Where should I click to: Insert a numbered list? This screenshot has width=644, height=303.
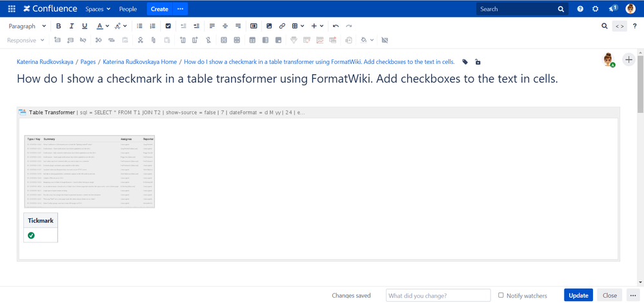pyautogui.click(x=153, y=26)
